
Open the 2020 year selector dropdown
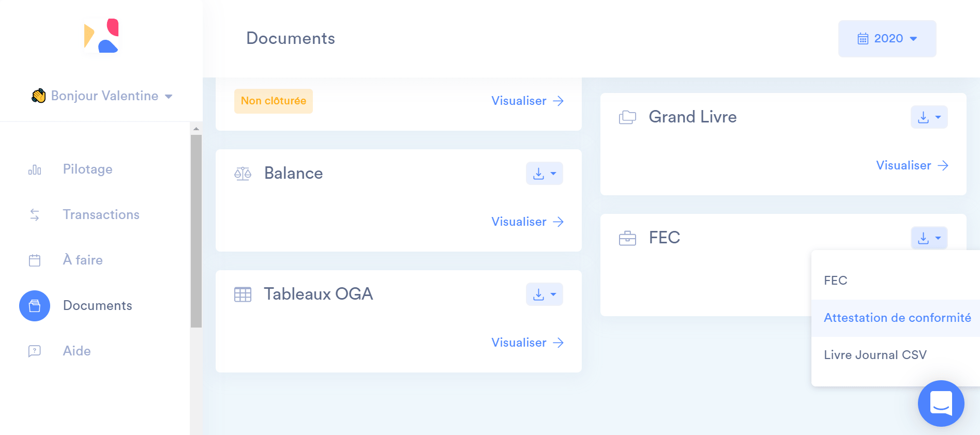887,39
